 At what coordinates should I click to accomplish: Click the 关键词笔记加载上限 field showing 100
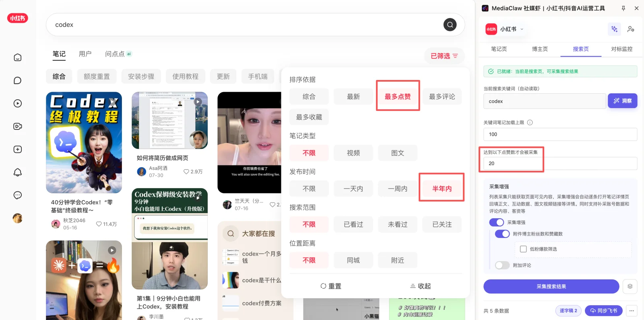[560, 134]
